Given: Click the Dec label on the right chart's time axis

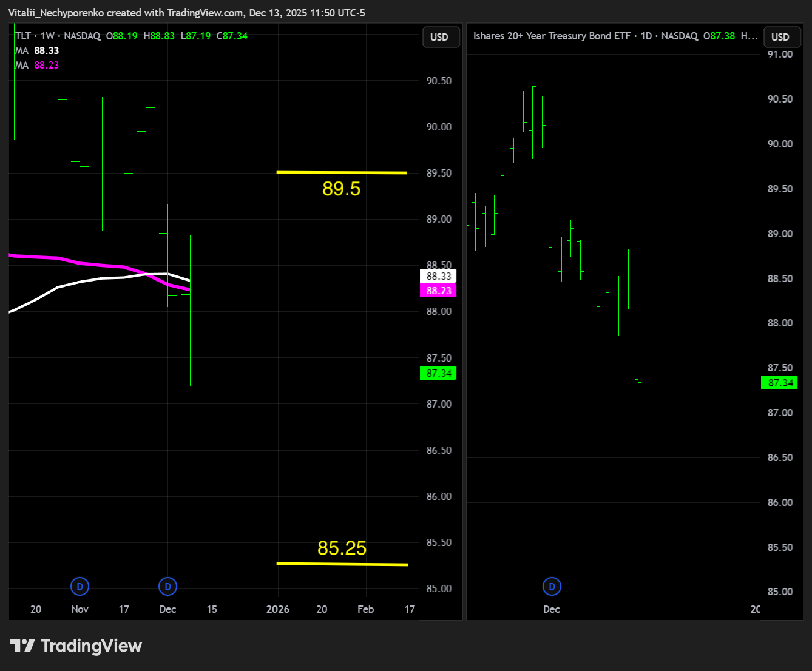Looking at the screenshot, I should tap(552, 609).
